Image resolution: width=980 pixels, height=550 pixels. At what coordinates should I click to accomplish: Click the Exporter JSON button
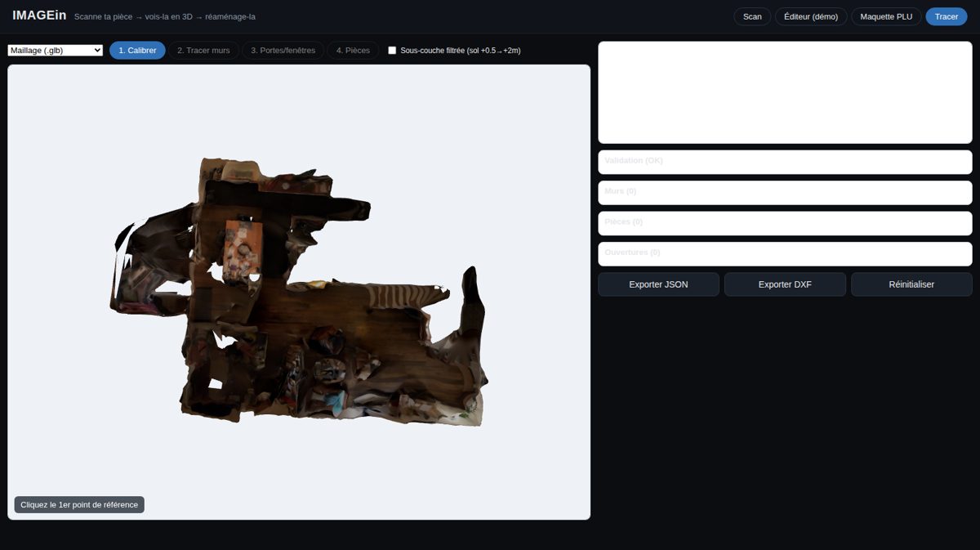[x=658, y=284]
